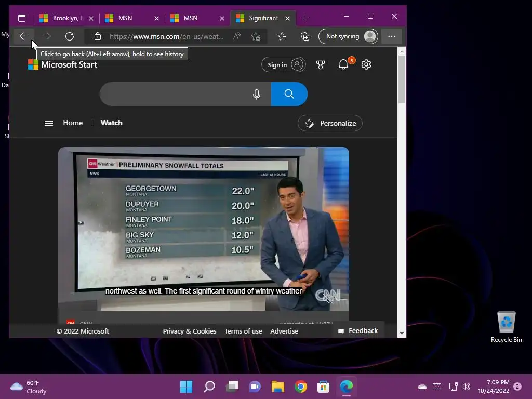The height and width of the screenshot is (399, 532).
Task: Select the Watch nav item
Action: click(x=111, y=123)
